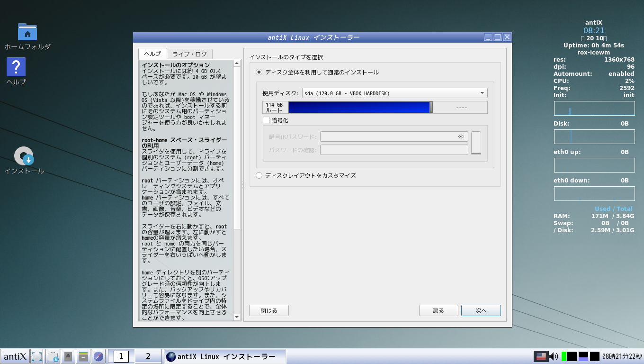The height and width of the screenshot is (364, 644).
Task: Click the 暗号化パスワード input field
Action: point(394,136)
